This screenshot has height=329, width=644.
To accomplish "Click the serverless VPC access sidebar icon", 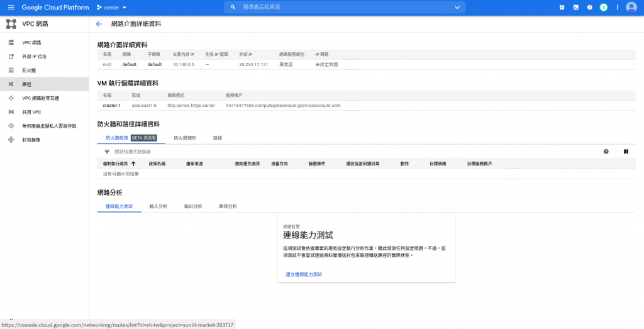I will click(x=11, y=126).
